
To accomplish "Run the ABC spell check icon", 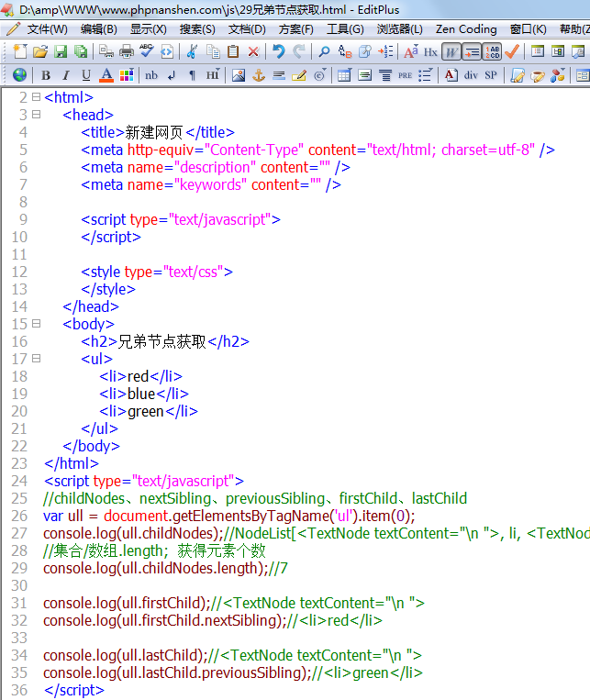I will coord(147,51).
